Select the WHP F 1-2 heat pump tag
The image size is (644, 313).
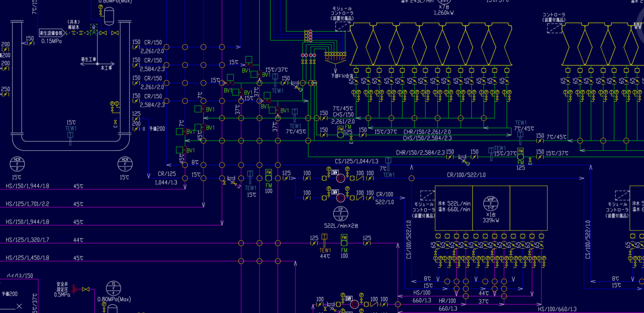(x=491, y=204)
